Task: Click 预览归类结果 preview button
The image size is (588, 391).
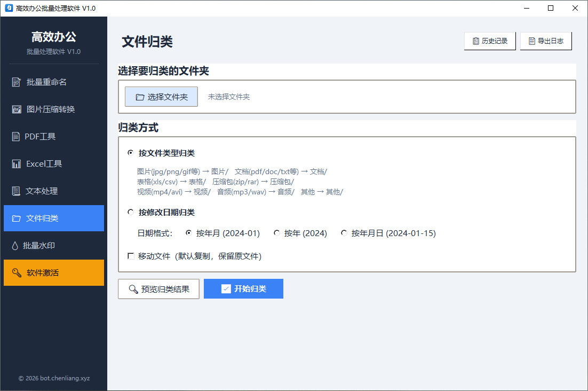Action: tap(158, 289)
